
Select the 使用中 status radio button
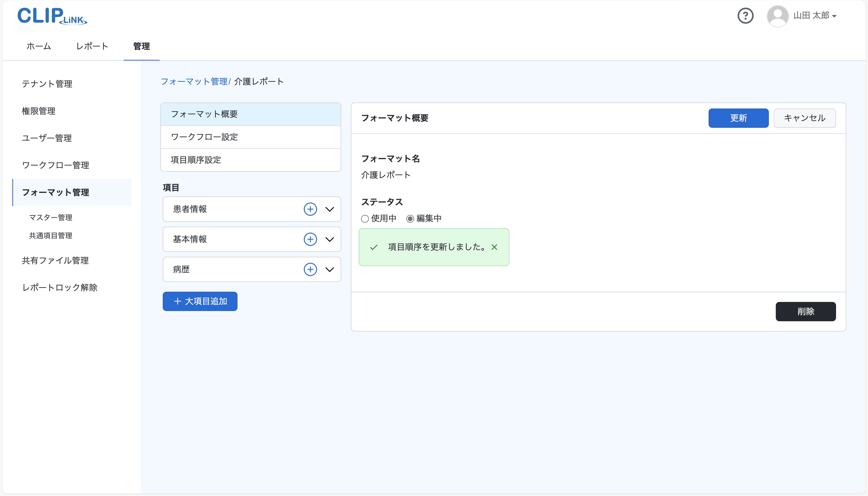pyautogui.click(x=365, y=219)
